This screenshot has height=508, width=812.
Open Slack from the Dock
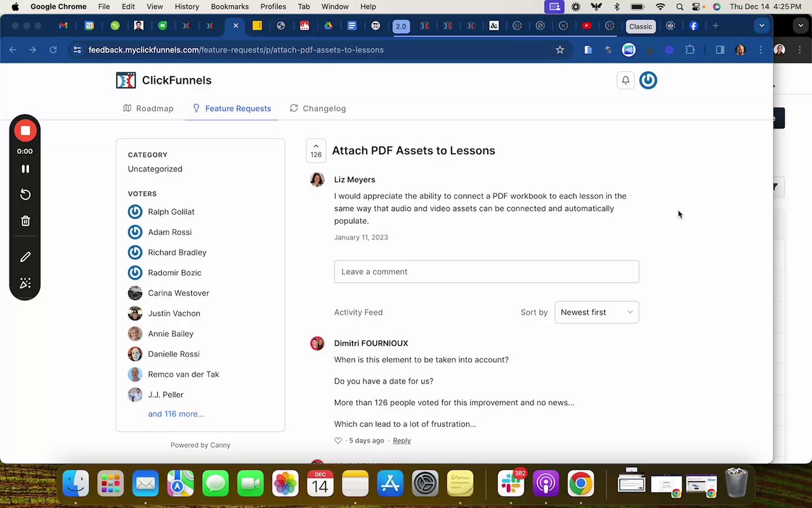tap(511, 484)
